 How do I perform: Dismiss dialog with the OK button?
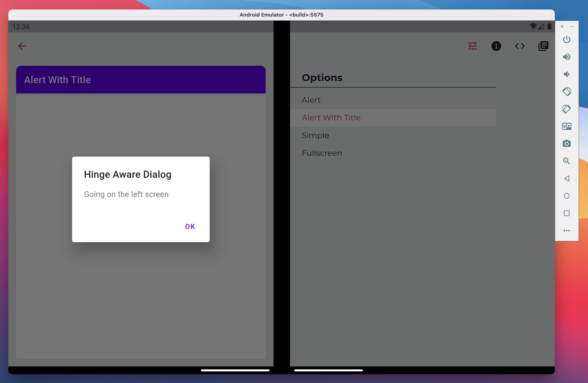[x=190, y=226]
